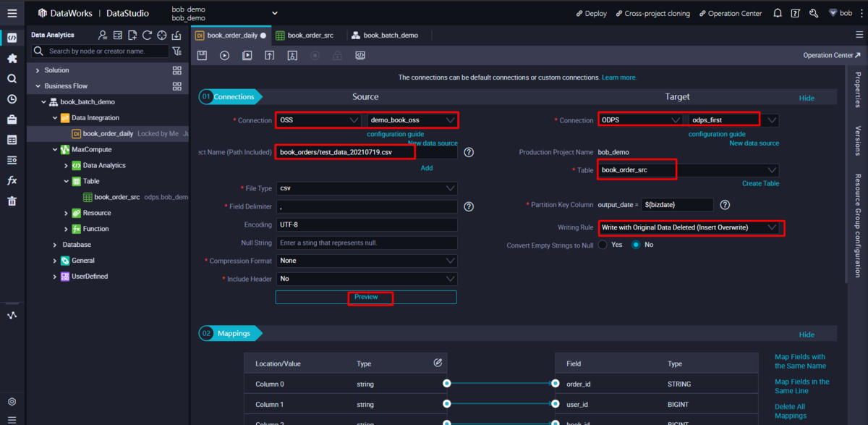Click the advanced run icon in the toolbar
868x425 pixels.
[247, 55]
